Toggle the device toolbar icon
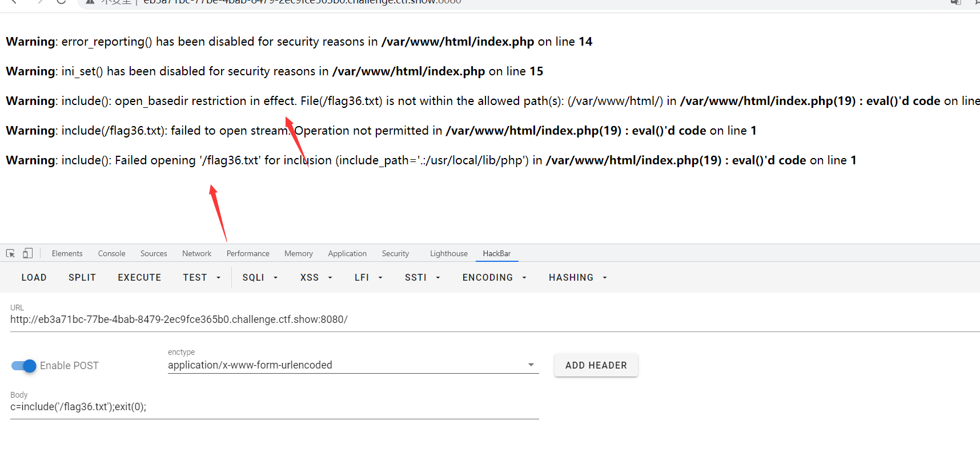The width and height of the screenshot is (980, 449). click(27, 253)
